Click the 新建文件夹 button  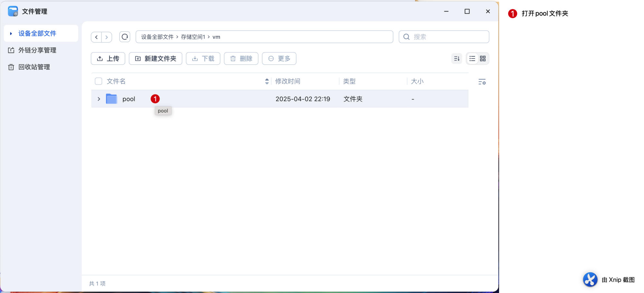[156, 59]
